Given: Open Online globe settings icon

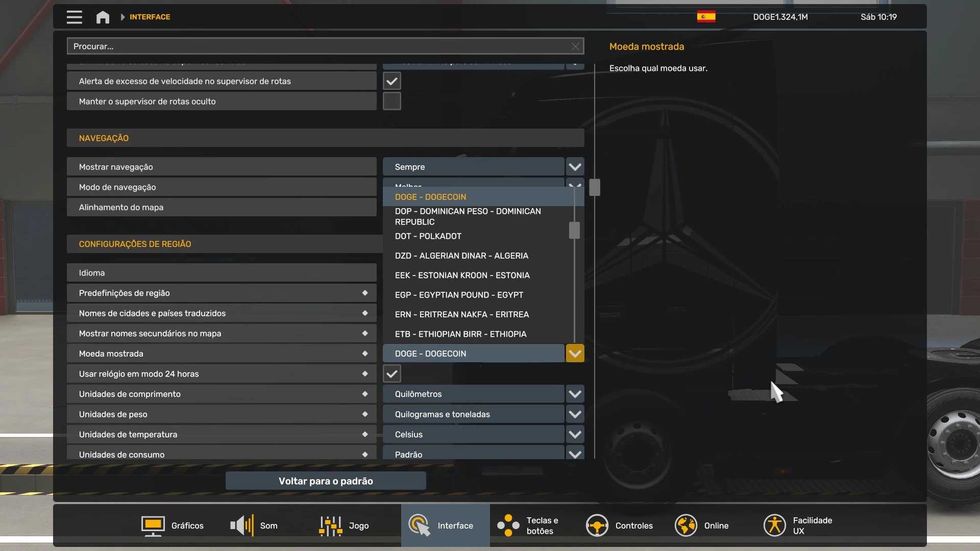Looking at the screenshot, I should (685, 525).
